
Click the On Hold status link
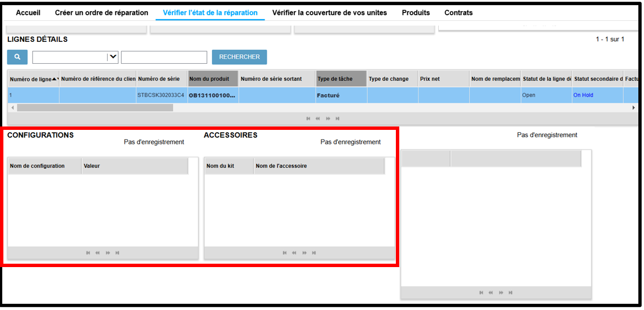[583, 95]
